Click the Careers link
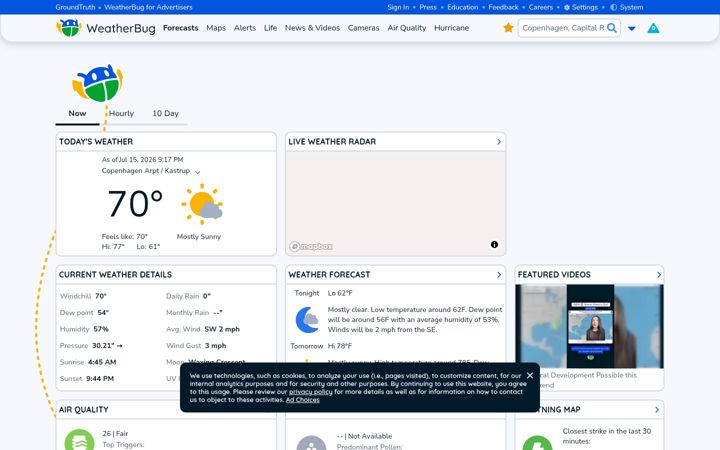This screenshot has width=720, height=450. coord(540,7)
